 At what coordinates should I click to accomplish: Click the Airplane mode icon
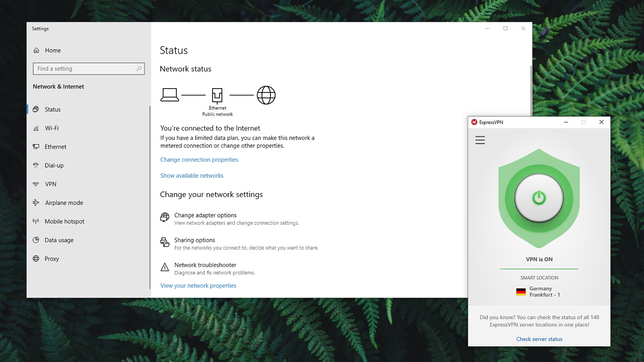36,203
